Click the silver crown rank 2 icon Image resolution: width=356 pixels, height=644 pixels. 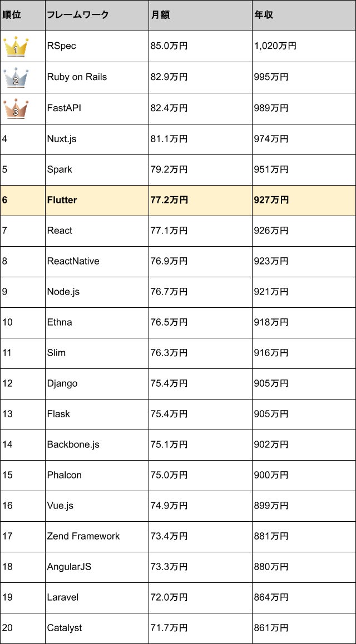(16, 77)
